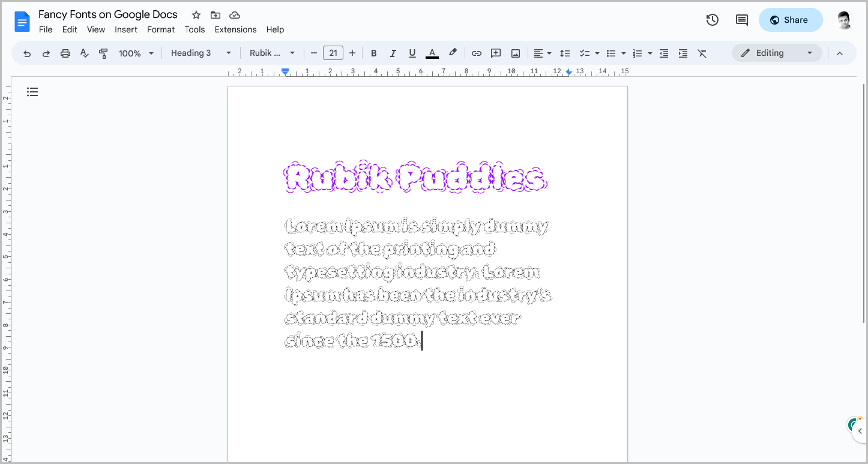The image size is (868, 464).
Task: Click the Print icon
Action: click(65, 53)
